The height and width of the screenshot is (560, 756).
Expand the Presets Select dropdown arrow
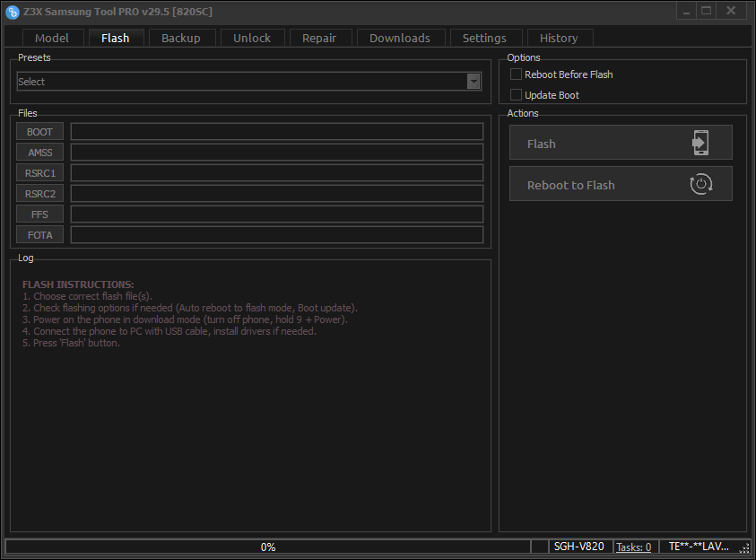pos(474,82)
